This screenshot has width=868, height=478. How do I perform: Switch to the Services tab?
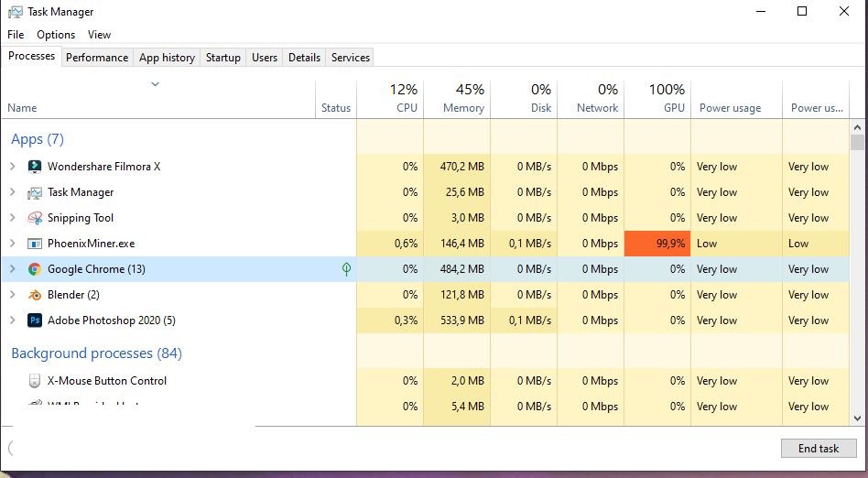click(351, 58)
